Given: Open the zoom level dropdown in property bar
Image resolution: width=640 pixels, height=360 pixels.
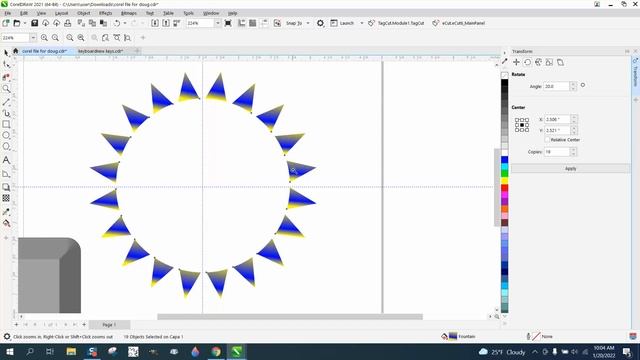Looking at the screenshot, I should pos(33,38).
